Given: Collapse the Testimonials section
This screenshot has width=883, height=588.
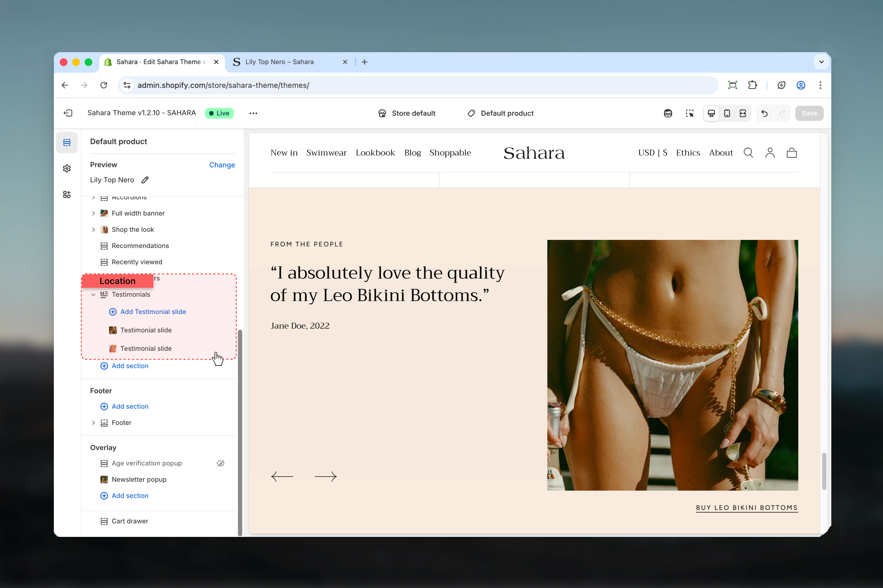Looking at the screenshot, I should 93,294.
